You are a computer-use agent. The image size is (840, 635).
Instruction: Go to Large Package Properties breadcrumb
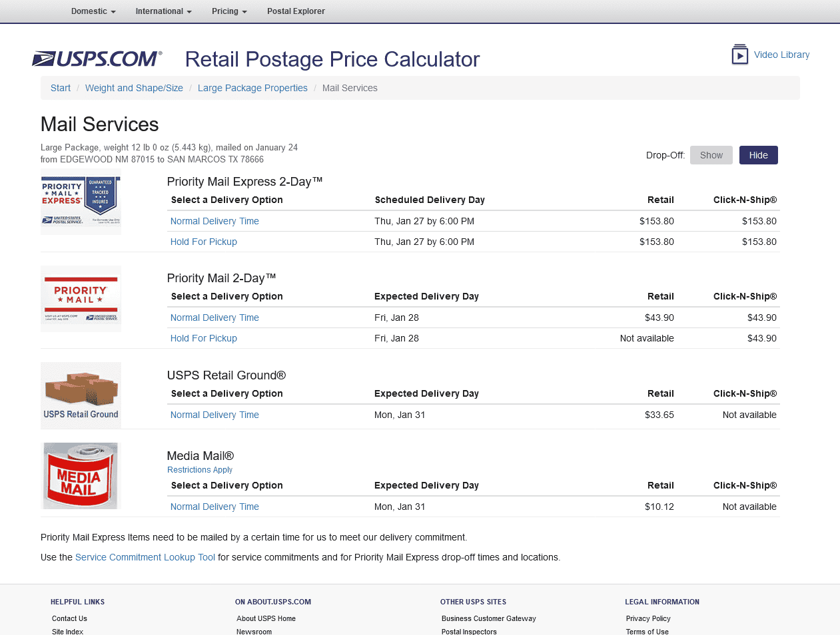pos(252,88)
